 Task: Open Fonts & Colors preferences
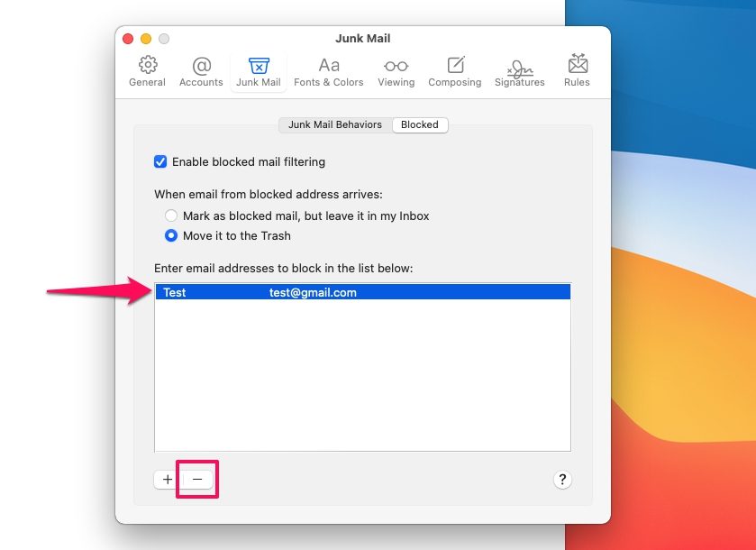click(x=329, y=72)
